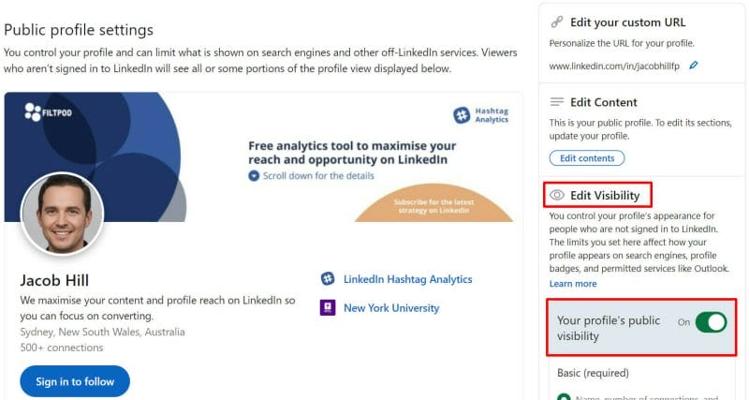
Task: Click the custom URL www.linkedin.com/in/jacobhillfp text
Action: click(x=615, y=66)
